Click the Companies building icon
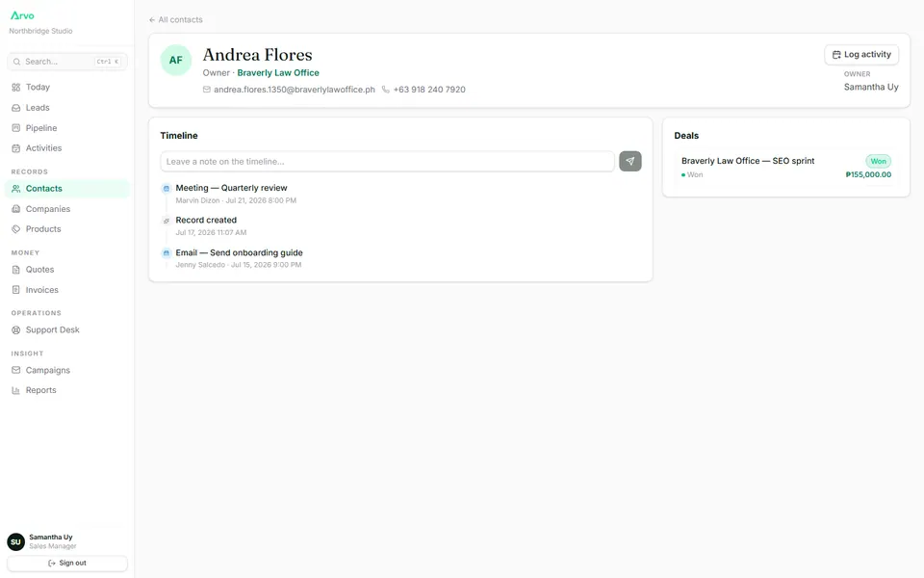The height and width of the screenshot is (578, 924). pos(16,209)
